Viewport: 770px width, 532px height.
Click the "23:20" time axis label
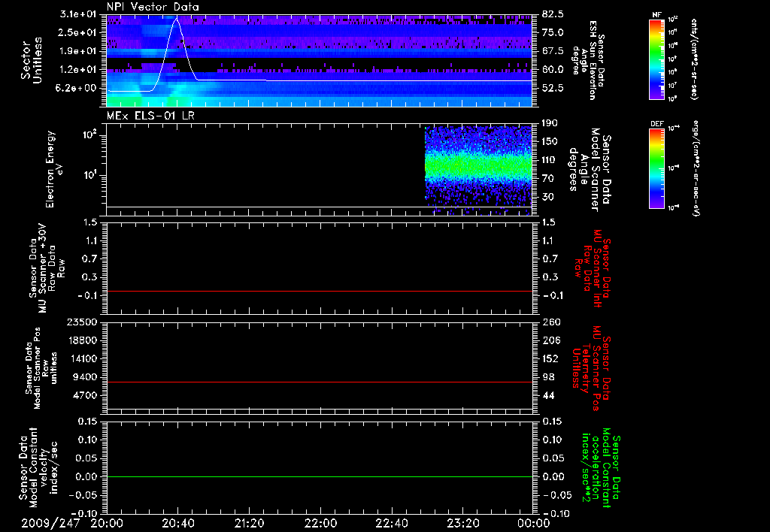click(462, 523)
